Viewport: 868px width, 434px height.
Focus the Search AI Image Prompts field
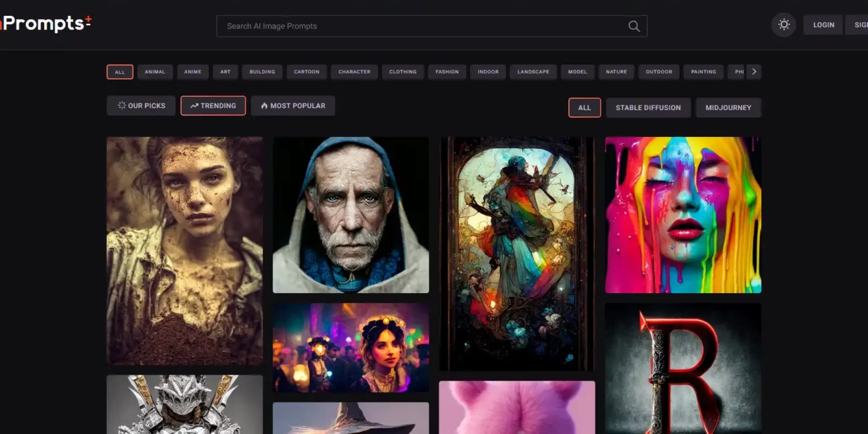point(431,26)
